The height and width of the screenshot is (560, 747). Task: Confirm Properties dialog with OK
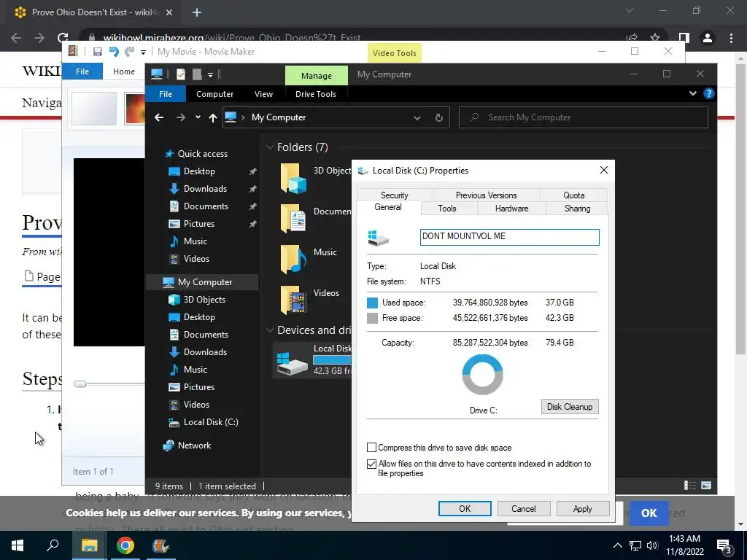coord(465,508)
